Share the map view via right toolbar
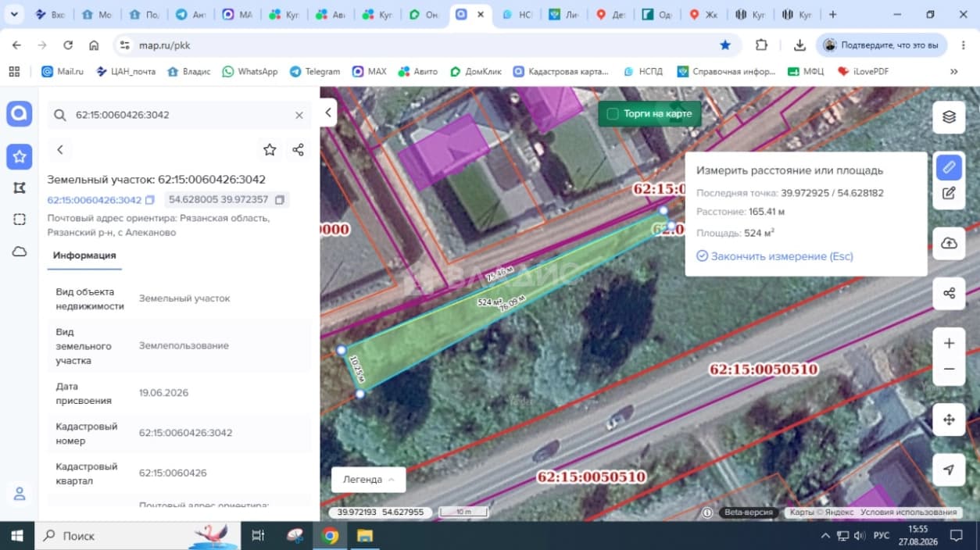980x550 pixels. coord(949,293)
